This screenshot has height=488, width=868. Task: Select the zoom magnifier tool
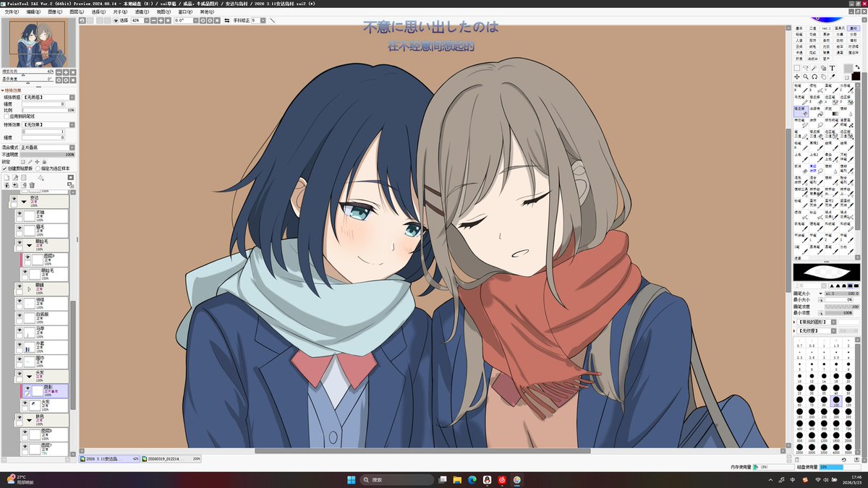point(806,77)
